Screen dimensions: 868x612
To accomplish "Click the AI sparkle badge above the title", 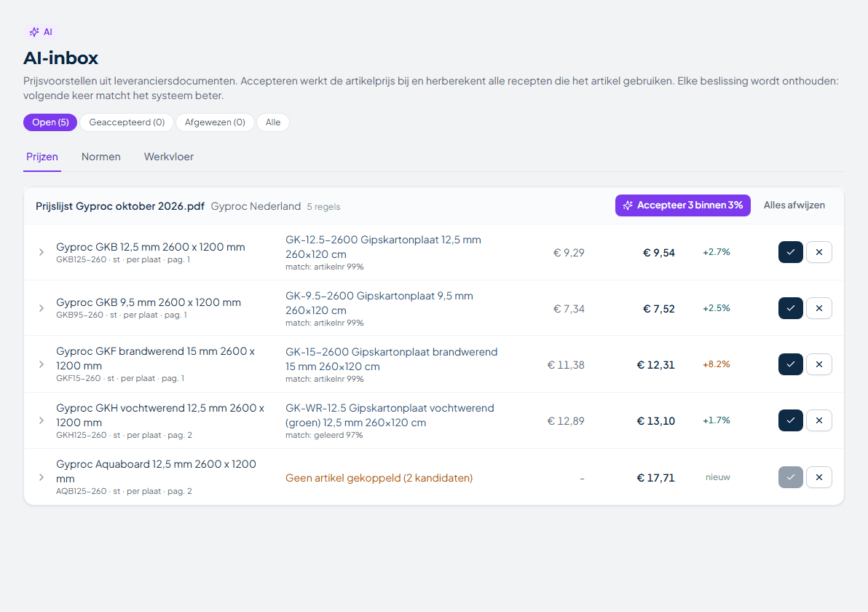I will pyautogui.click(x=41, y=32).
